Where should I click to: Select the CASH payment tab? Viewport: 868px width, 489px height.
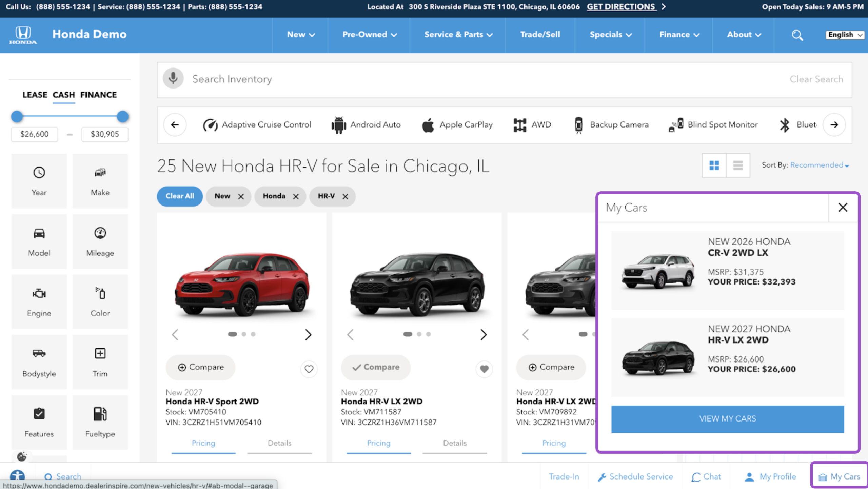[64, 95]
